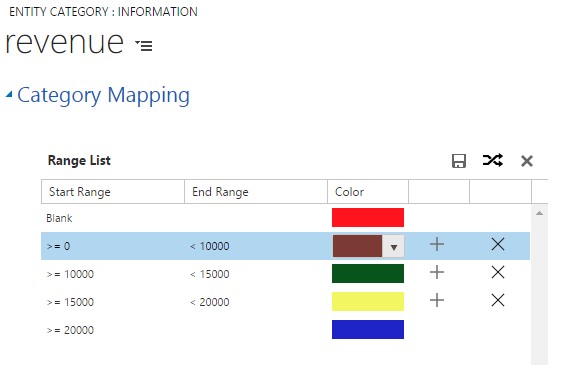The height and width of the screenshot is (365, 586).
Task: Click the shuffle colors icon
Action: coord(493,160)
